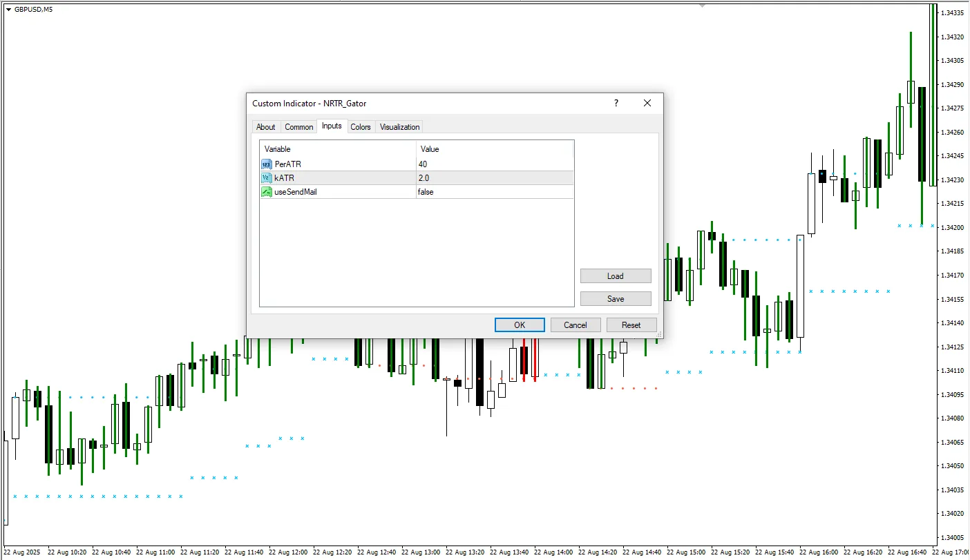Select the useSendMail false value cell
The height and width of the screenshot is (560, 970).
point(495,192)
